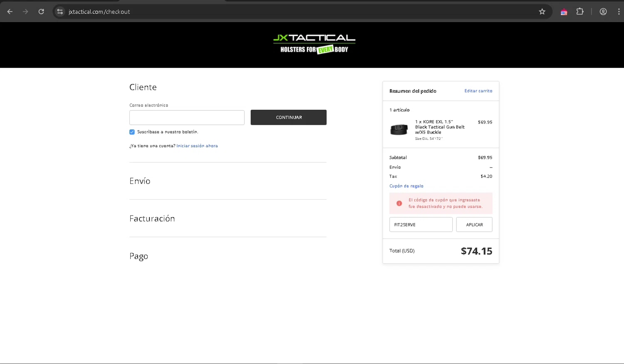
Task: Open site information icon in address bar
Action: click(60, 12)
